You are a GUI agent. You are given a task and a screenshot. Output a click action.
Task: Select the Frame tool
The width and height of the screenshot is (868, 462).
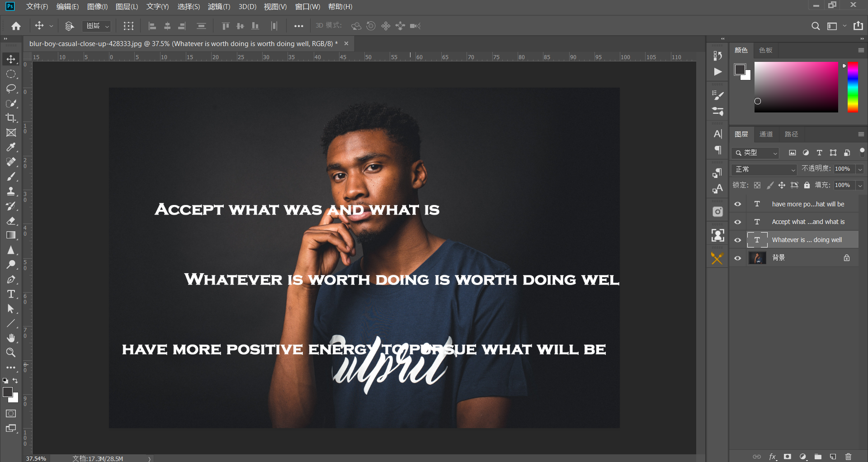(11, 133)
